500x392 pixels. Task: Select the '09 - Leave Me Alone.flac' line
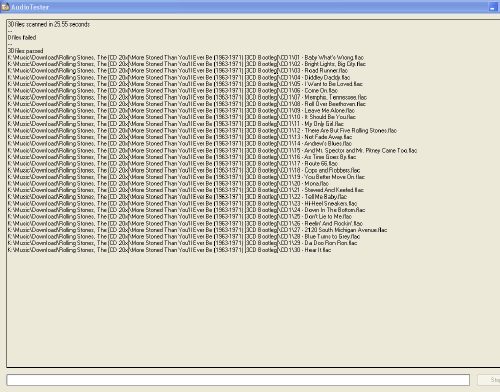pos(181,110)
